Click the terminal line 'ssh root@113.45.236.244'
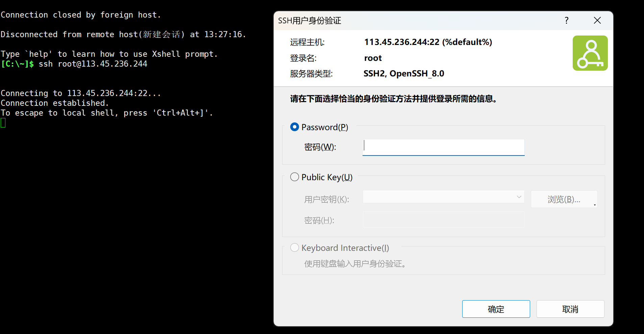The width and height of the screenshot is (644, 334). point(93,64)
